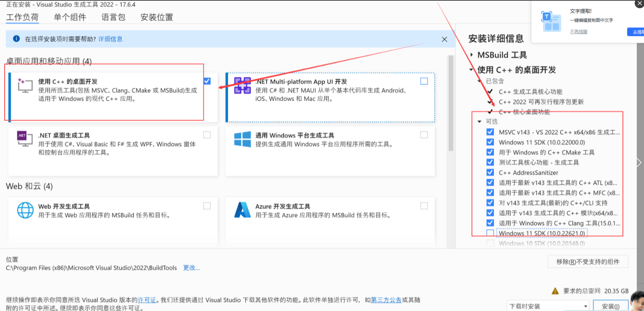644x311 pixels.
Task: Click the C++ desktop development workload icon
Action: pyautogui.click(x=25, y=85)
